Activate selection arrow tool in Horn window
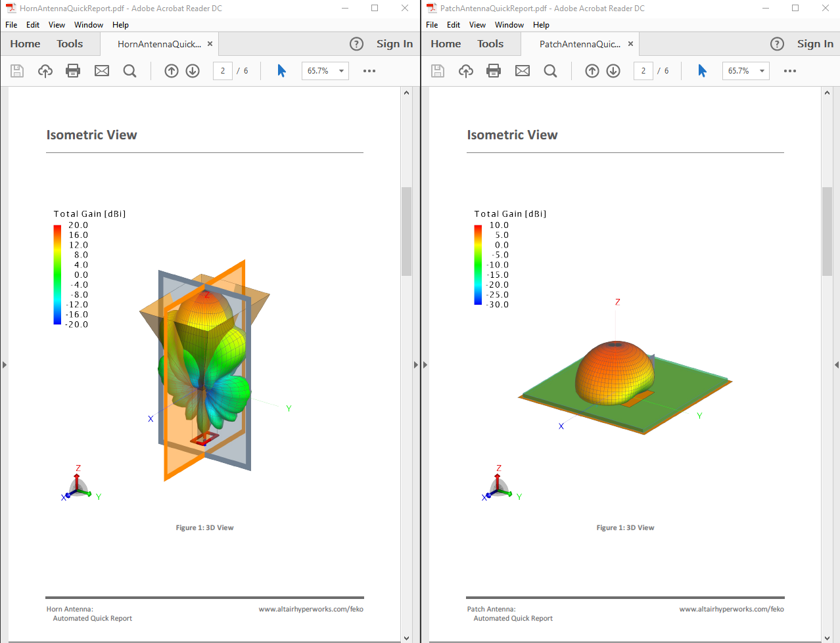Screen dimensions: 840x643 point(281,71)
